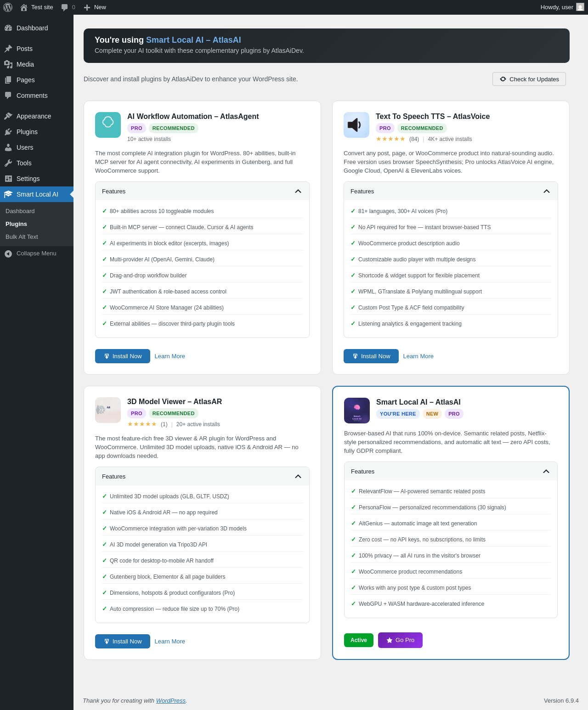Click the Text To Speech TTS – AtlasVoice title
The image size is (588, 710).
tap(433, 117)
